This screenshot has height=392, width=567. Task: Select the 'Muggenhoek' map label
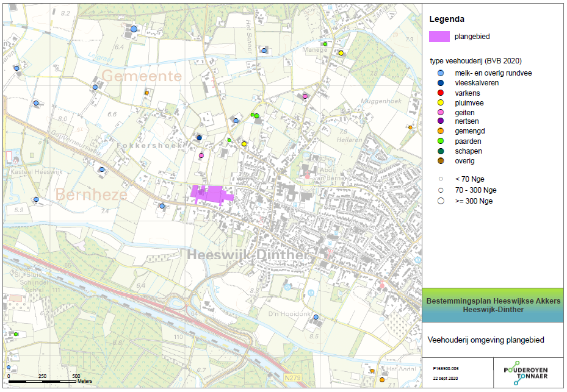click(x=381, y=101)
